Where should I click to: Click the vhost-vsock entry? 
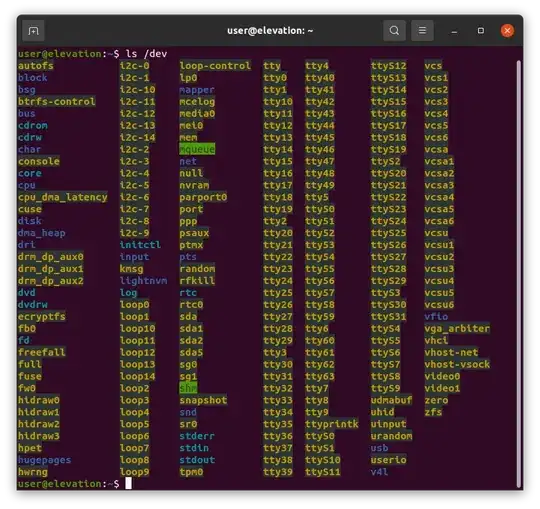(457, 364)
